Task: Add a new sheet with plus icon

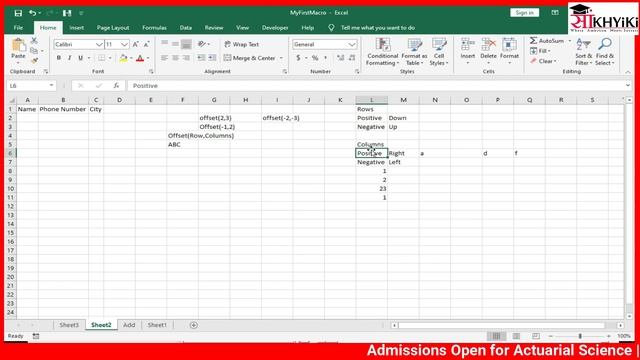Action: click(193, 325)
